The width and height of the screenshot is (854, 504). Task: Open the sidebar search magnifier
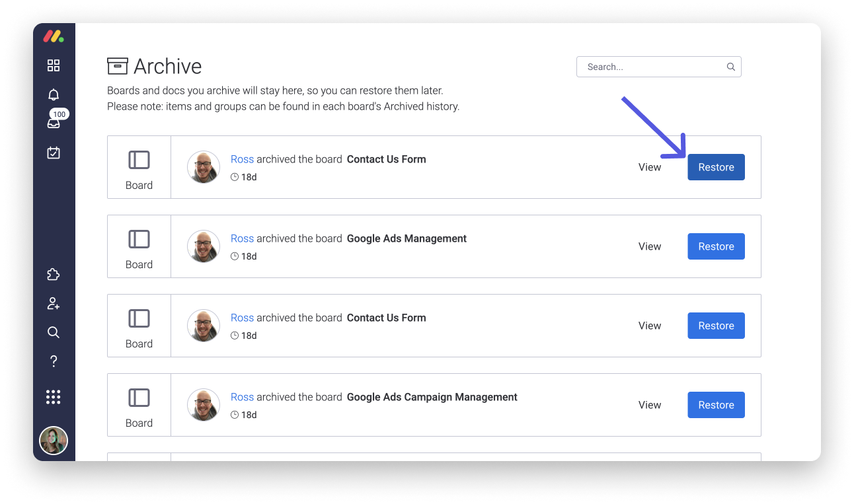click(x=54, y=332)
